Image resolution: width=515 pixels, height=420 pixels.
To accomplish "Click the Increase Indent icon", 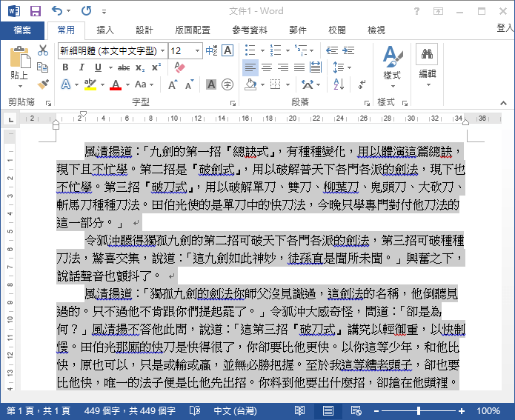I will pyautogui.click(x=348, y=50).
